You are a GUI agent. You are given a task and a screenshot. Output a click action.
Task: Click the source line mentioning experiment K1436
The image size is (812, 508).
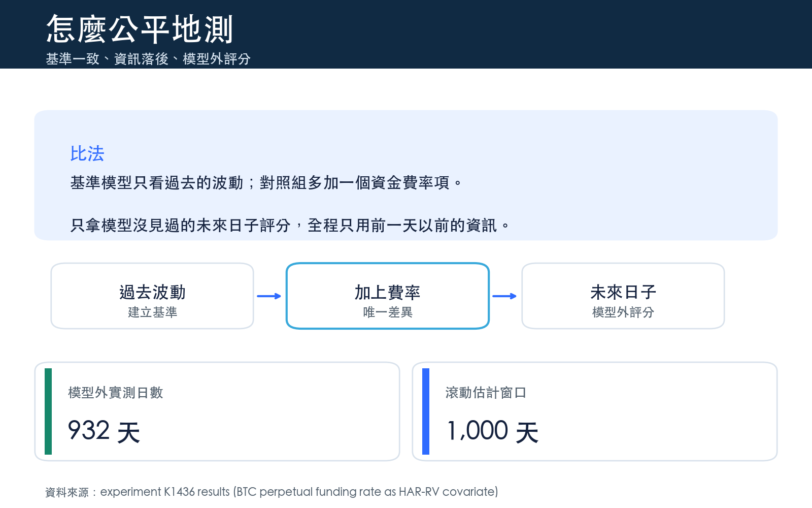pos(272,492)
